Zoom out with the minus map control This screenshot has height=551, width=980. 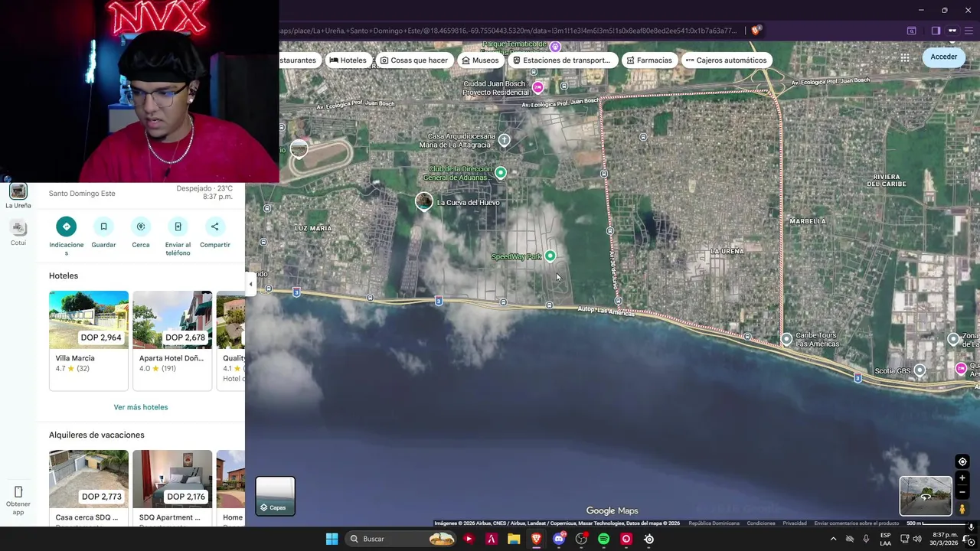[x=962, y=493]
